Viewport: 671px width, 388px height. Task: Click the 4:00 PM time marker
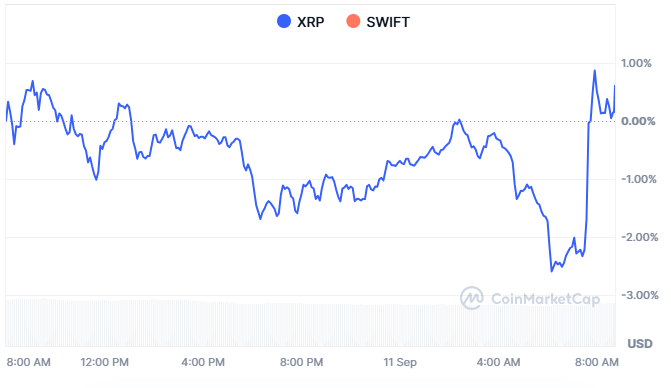pyautogui.click(x=203, y=362)
